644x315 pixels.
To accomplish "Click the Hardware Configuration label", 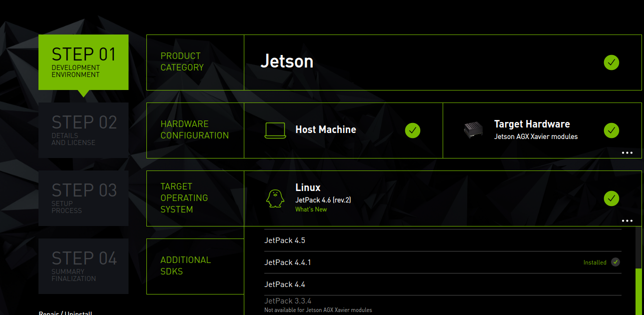I will click(194, 129).
